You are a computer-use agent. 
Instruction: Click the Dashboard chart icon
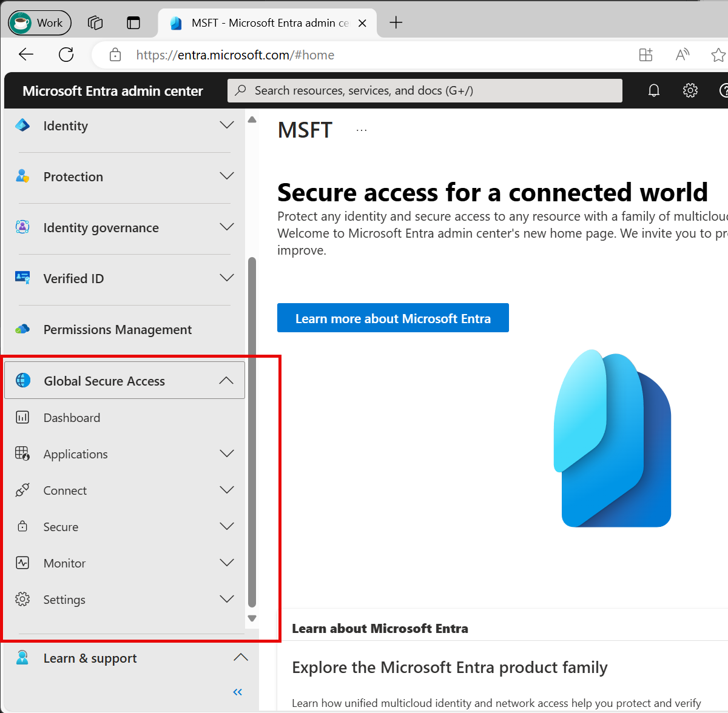[22, 417]
